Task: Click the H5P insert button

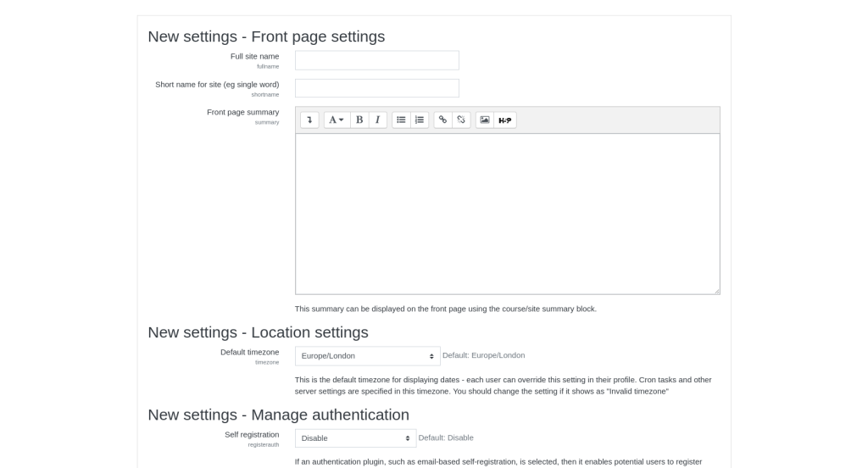Action: (x=505, y=120)
